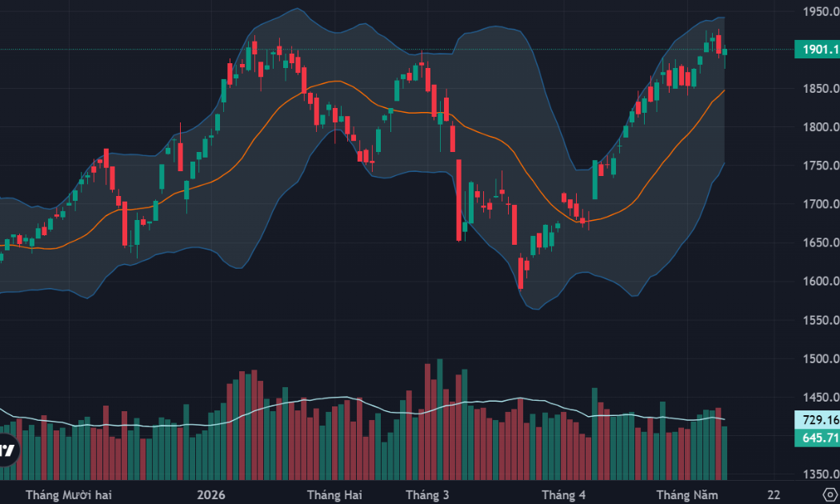Select the 1600.0 price scale label

[x=821, y=281]
